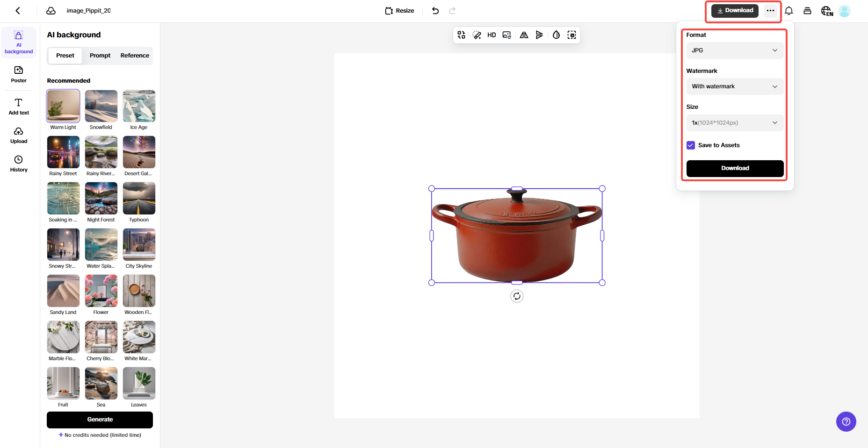Select the red pot image on canvas

tap(517, 235)
